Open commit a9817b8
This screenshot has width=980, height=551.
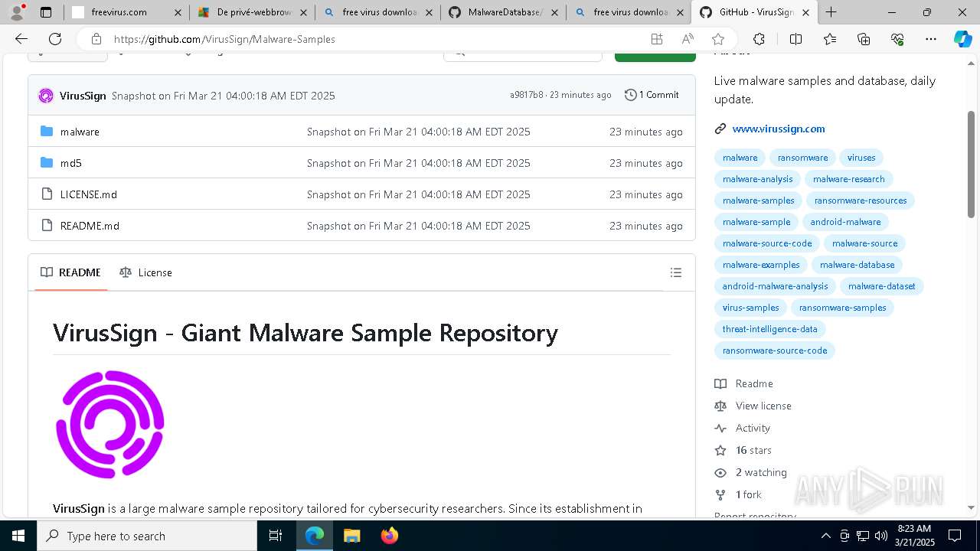[x=526, y=95]
